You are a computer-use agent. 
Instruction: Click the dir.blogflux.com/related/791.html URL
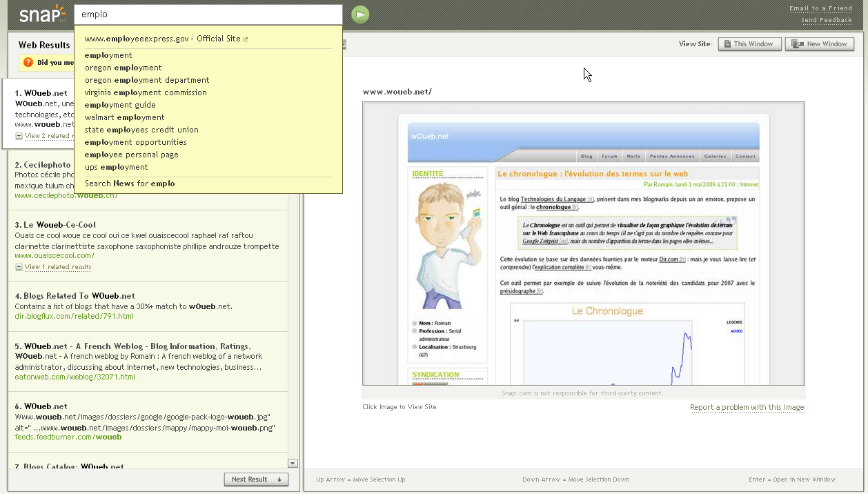(74, 316)
